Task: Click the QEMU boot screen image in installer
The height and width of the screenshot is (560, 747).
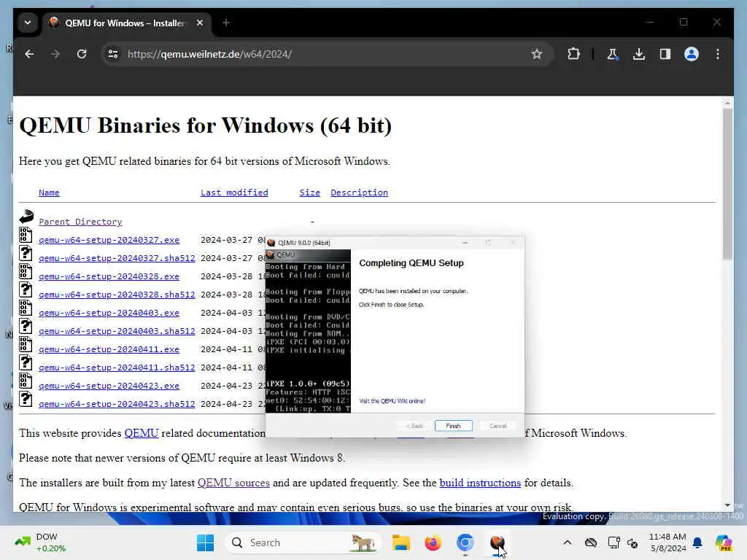Action: [x=309, y=331]
